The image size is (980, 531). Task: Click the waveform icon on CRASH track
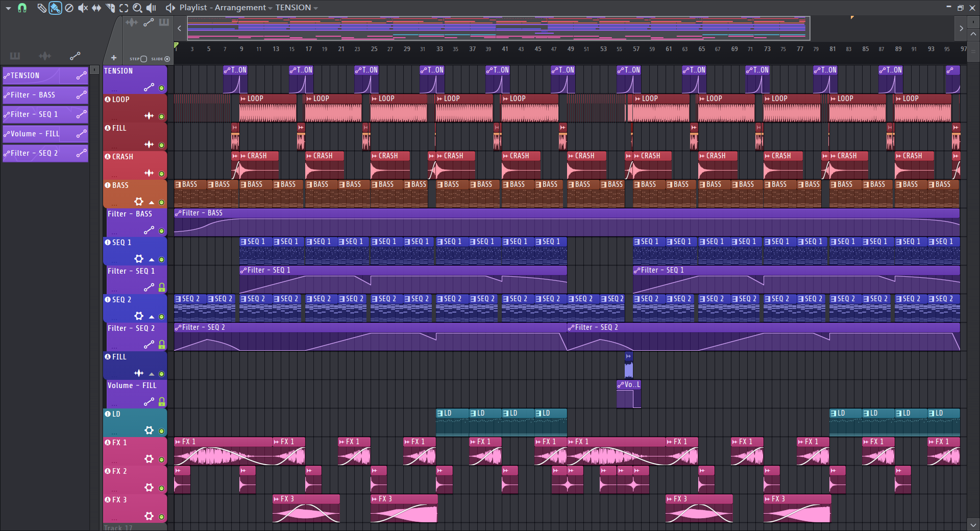(x=149, y=173)
